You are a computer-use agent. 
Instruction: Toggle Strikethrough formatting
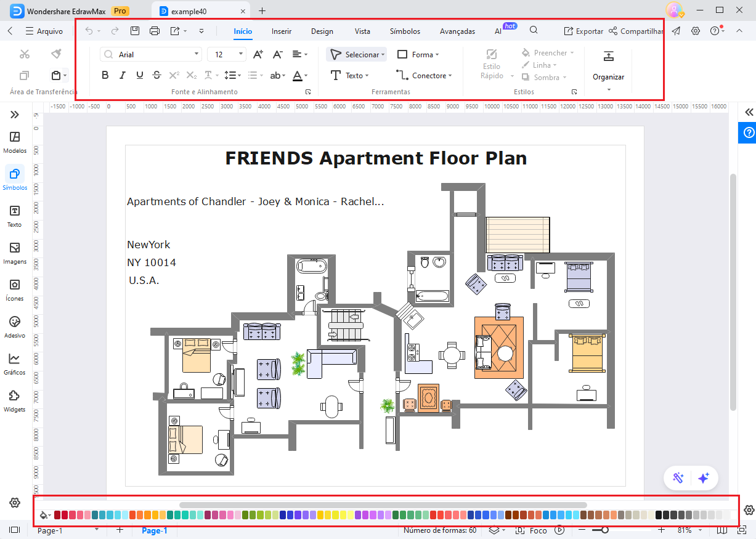156,75
